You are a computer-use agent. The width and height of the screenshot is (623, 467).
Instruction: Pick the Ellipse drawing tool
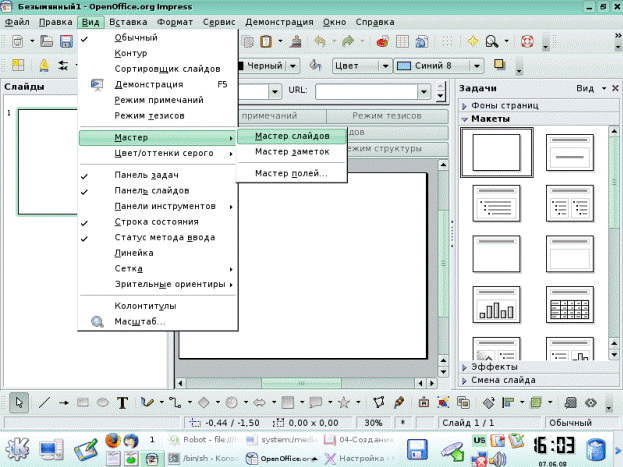pos(102,403)
